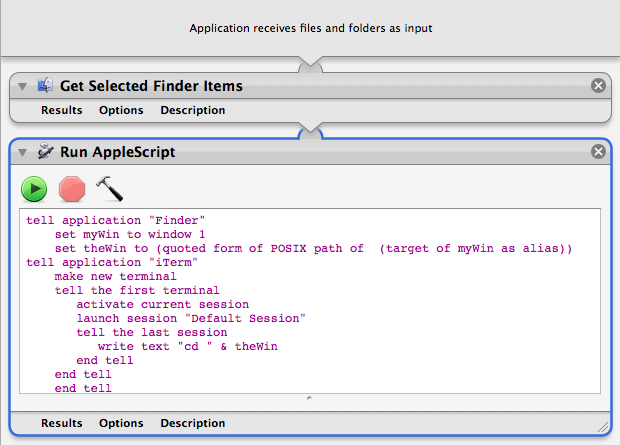Click the resize grip of Run AppleScript panel
Viewport: 620px width, 445px height.
tap(603, 427)
